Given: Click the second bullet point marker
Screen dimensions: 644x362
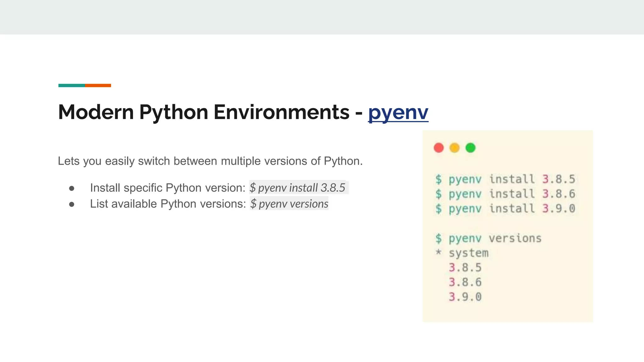Looking at the screenshot, I should (x=72, y=204).
